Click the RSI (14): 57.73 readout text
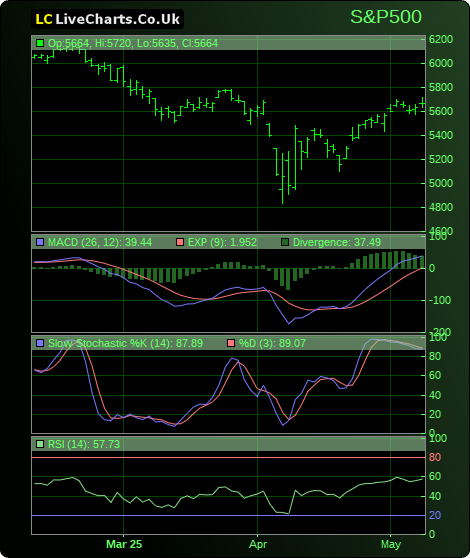 [84, 444]
